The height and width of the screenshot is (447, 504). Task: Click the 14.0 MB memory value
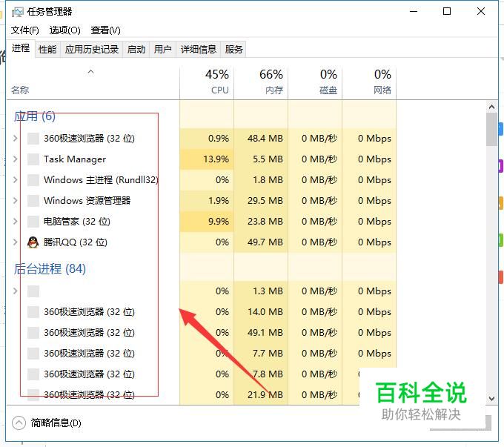265,312
